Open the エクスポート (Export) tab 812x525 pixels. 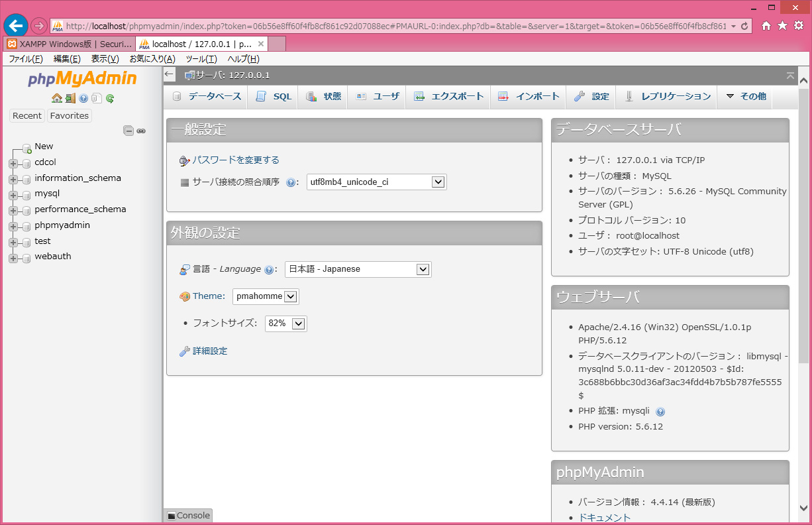[x=449, y=96]
